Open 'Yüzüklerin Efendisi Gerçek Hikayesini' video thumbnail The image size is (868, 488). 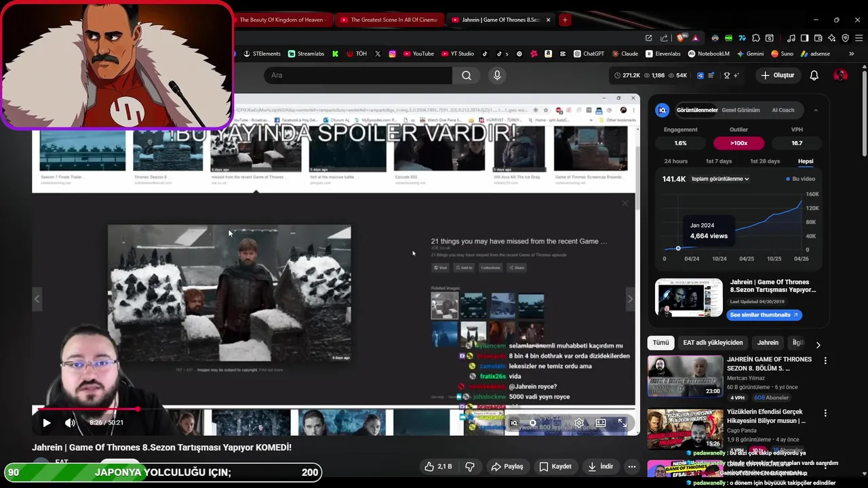coord(686,429)
